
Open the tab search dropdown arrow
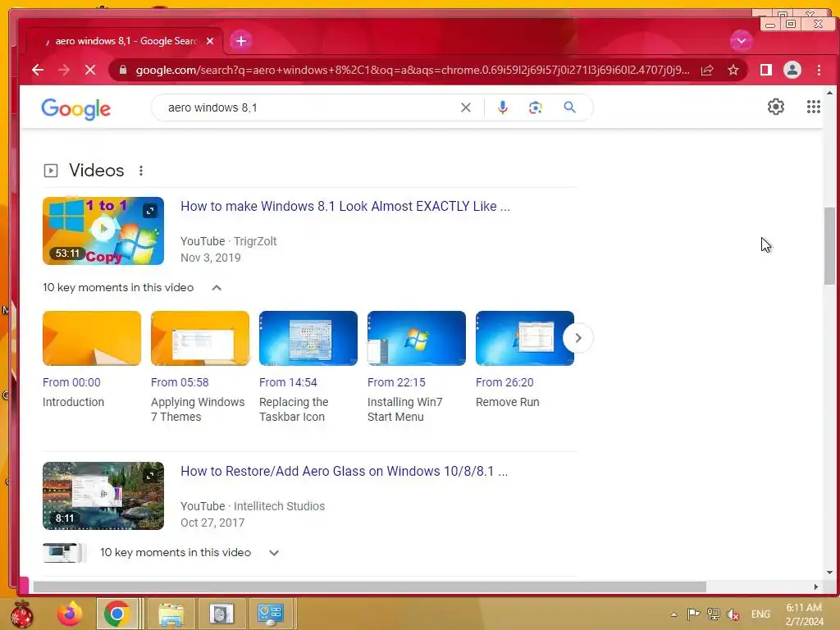point(742,41)
